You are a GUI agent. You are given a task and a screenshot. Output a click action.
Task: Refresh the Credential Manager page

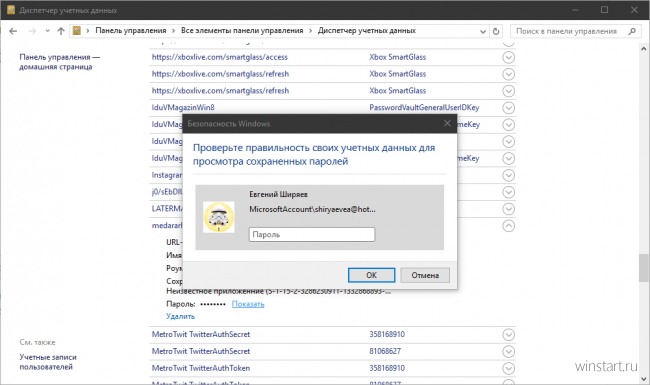[496, 31]
